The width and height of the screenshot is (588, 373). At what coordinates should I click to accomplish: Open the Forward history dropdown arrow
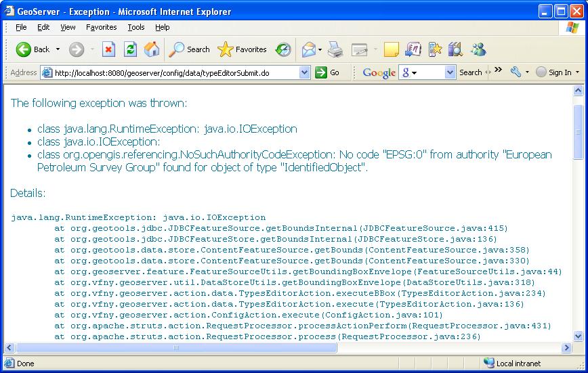(93, 49)
